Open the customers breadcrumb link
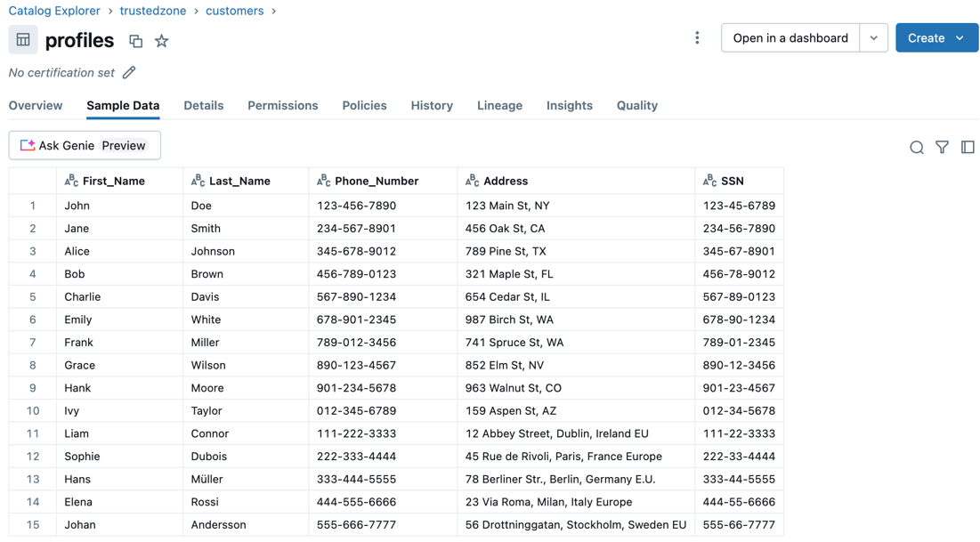The width and height of the screenshot is (980, 542). pyautogui.click(x=234, y=12)
